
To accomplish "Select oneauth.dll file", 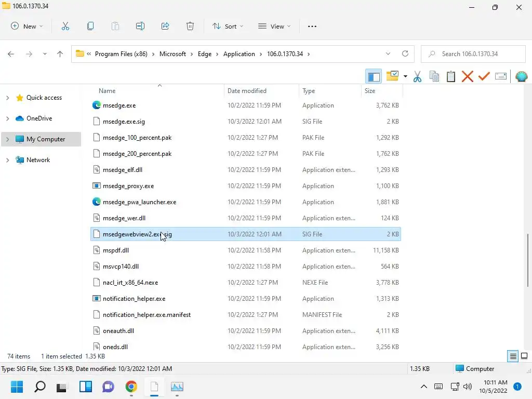I will point(246,331).
